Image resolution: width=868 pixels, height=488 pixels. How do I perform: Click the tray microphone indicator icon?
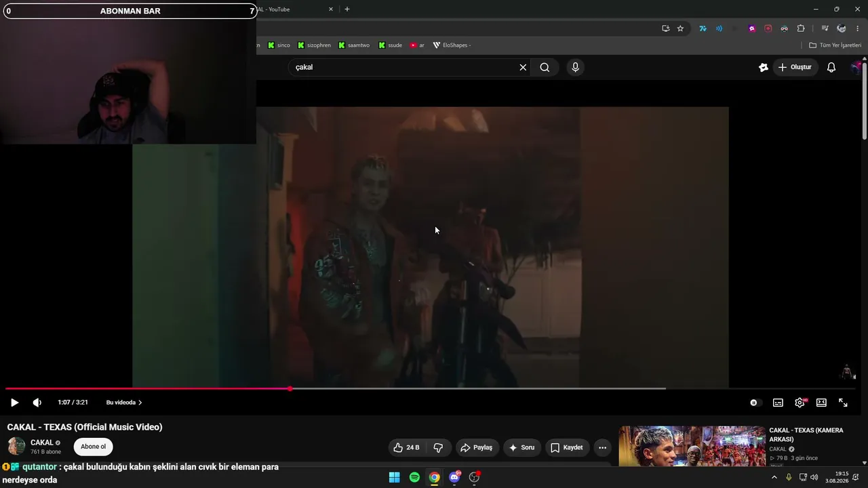point(789,477)
